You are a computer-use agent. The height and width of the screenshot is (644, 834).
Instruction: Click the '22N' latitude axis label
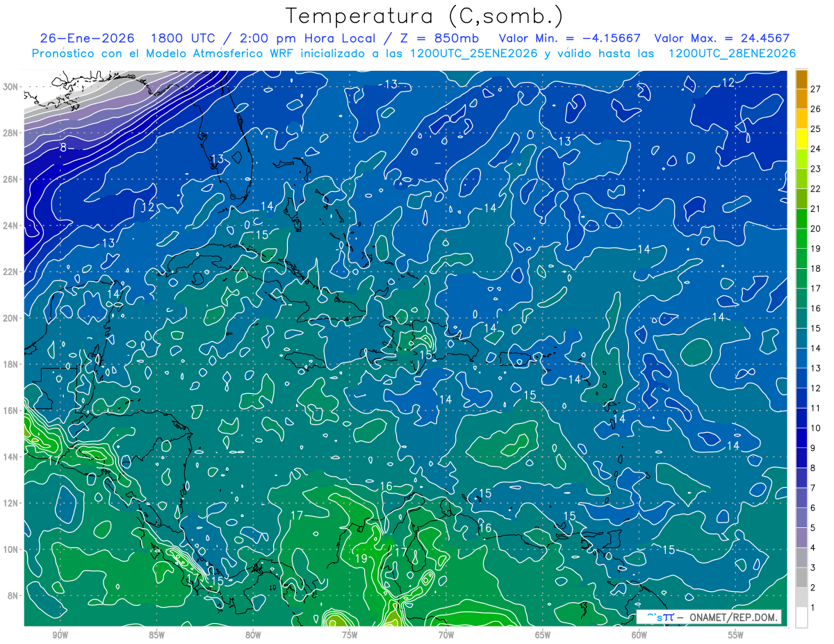click(x=11, y=272)
